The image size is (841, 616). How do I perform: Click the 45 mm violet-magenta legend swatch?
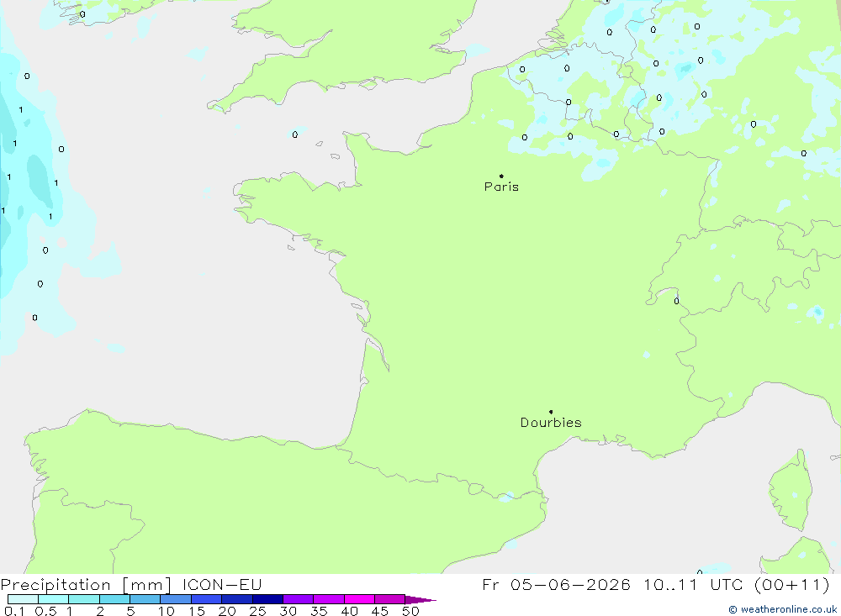(x=390, y=599)
